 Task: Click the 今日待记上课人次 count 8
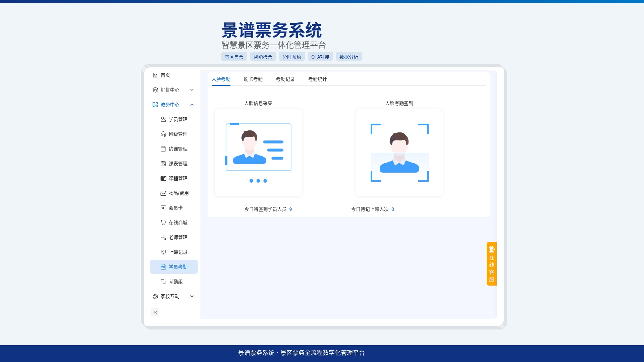pos(393,209)
